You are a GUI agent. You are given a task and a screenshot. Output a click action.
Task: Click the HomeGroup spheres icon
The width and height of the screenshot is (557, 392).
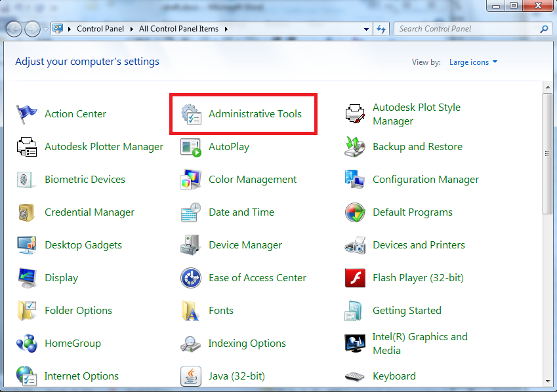click(x=26, y=343)
